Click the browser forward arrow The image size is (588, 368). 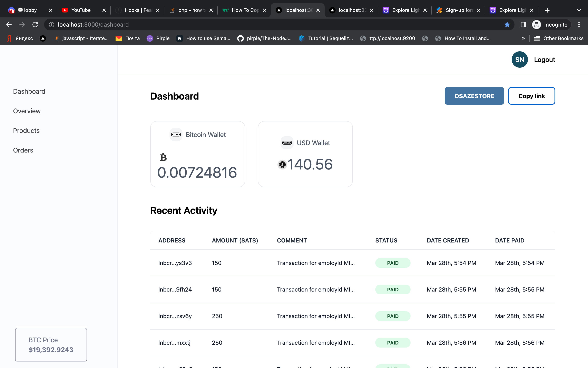pos(22,25)
